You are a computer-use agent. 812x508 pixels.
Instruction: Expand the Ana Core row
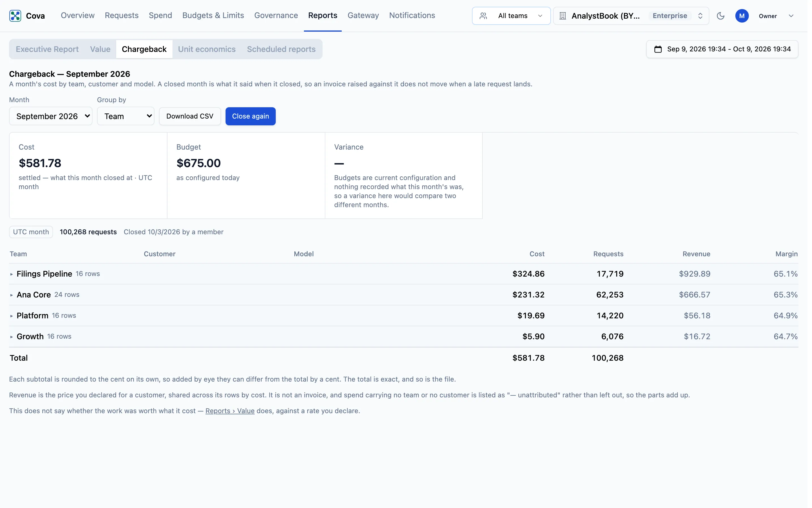pyautogui.click(x=11, y=295)
